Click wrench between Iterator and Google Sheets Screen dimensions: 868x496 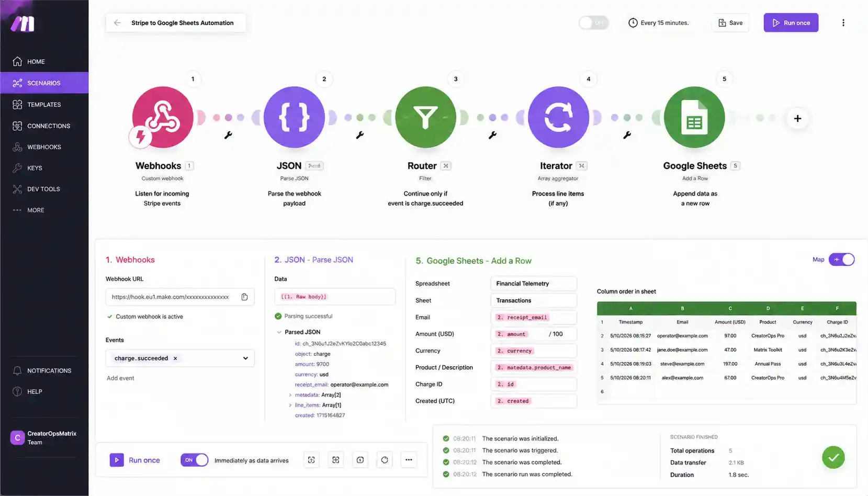click(627, 135)
